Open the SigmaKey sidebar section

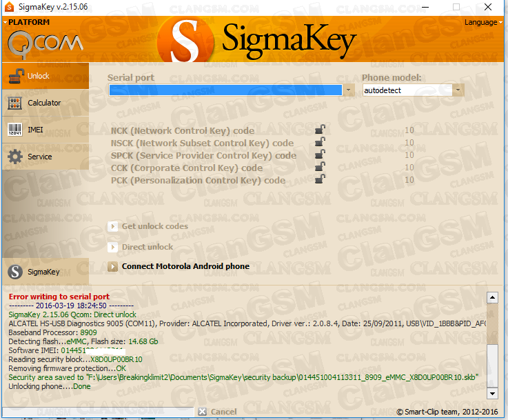coord(45,272)
